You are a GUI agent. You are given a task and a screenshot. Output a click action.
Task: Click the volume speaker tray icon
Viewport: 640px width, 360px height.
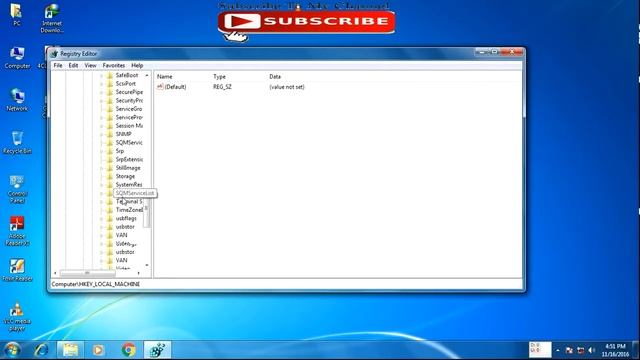click(592, 351)
